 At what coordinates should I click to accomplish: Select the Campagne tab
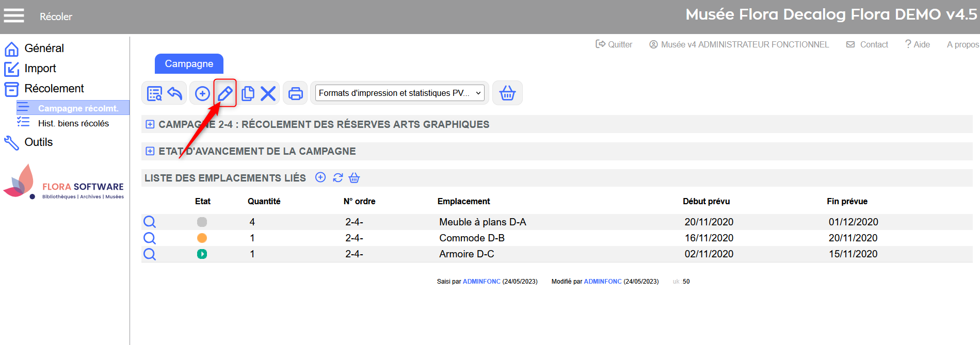tap(189, 64)
